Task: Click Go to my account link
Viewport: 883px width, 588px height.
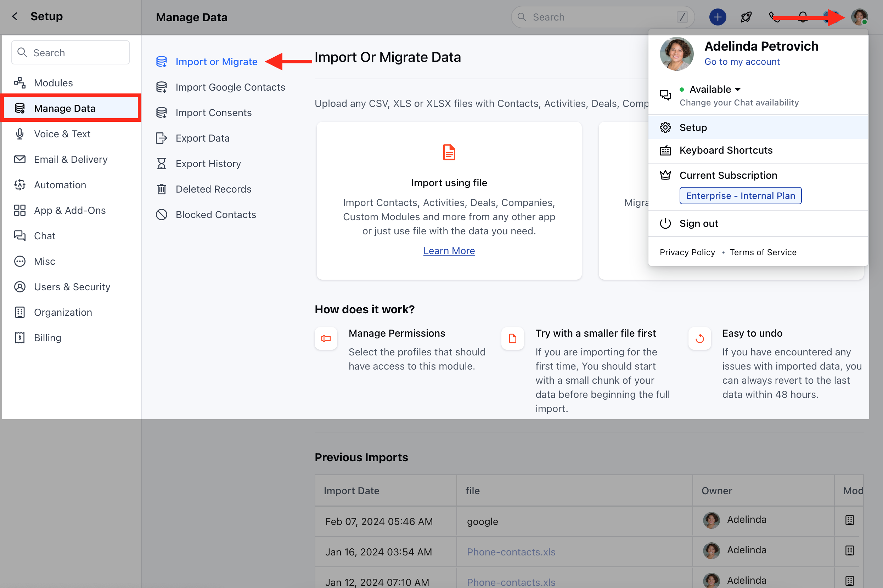Action: click(x=742, y=62)
